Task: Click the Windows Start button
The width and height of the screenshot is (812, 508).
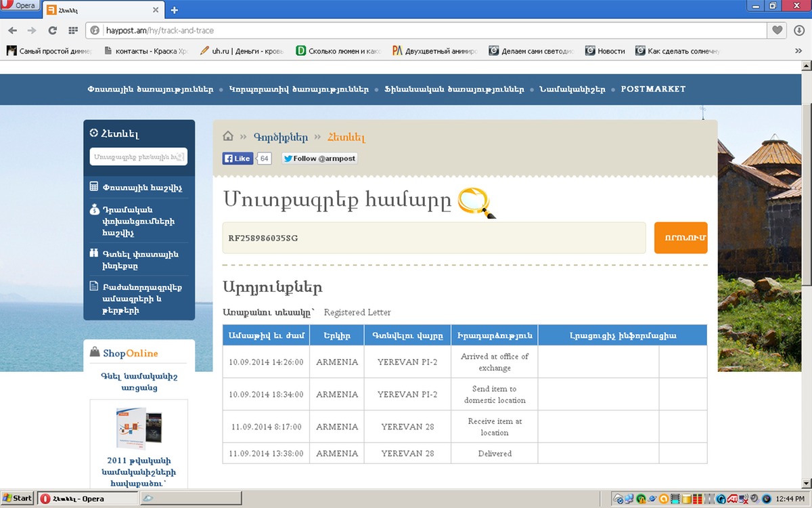Action: click(18, 499)
